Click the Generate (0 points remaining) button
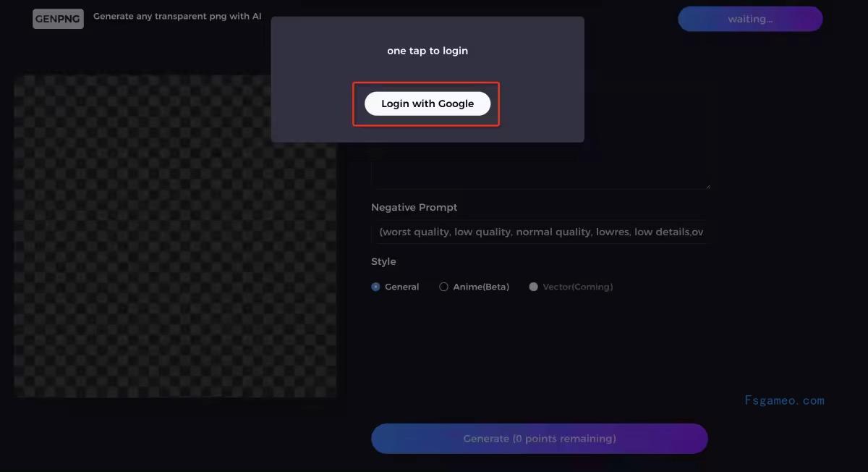The width and height of the screenshot is (868, 472). coord(540,439)
